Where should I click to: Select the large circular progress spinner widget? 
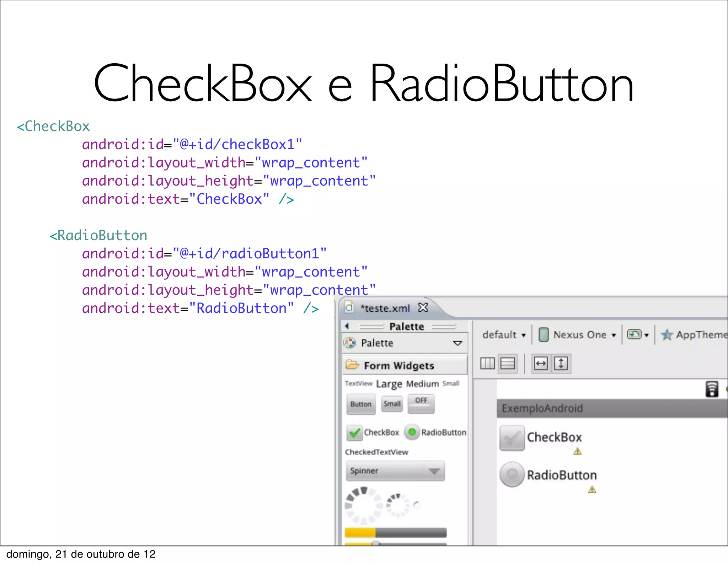coord(363,505)
